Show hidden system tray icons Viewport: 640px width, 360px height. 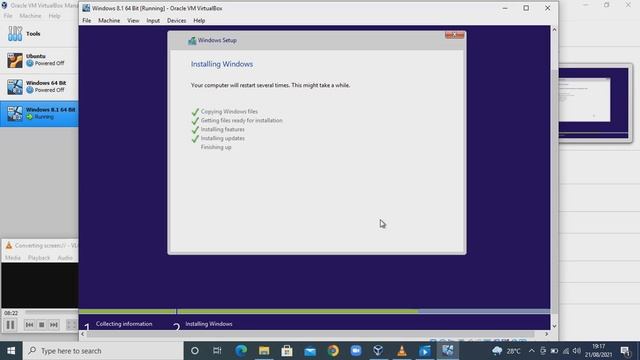[531, 351]
